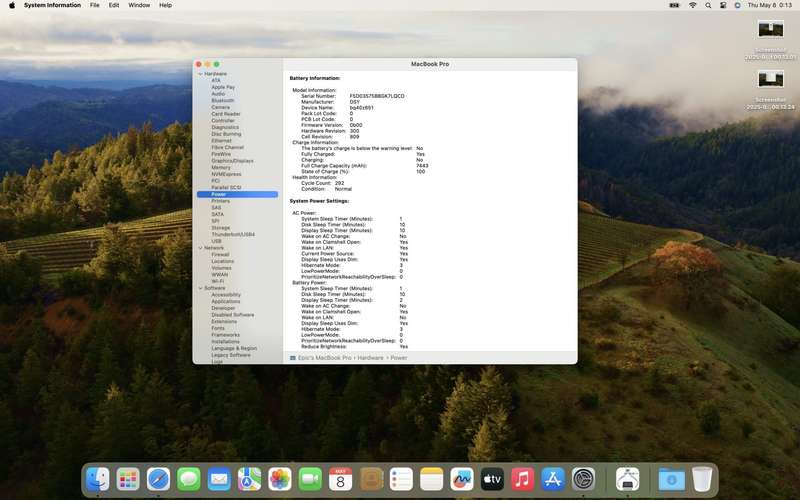The width and height of the screenshot is (800, 500).
Task: Launch Safari from the Dock
Action: 158,480
